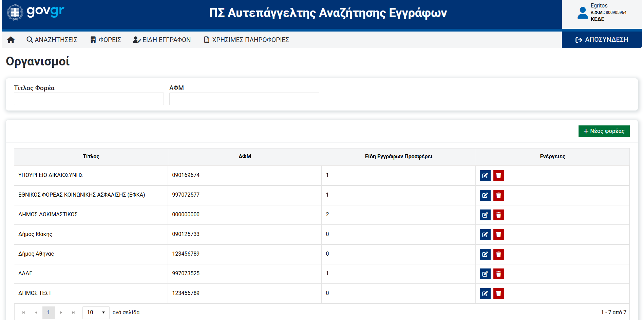Viewport: 644px width, 320px height.
Task: Edit Δήμος Αθηνας entry
Action: (485, 254)
